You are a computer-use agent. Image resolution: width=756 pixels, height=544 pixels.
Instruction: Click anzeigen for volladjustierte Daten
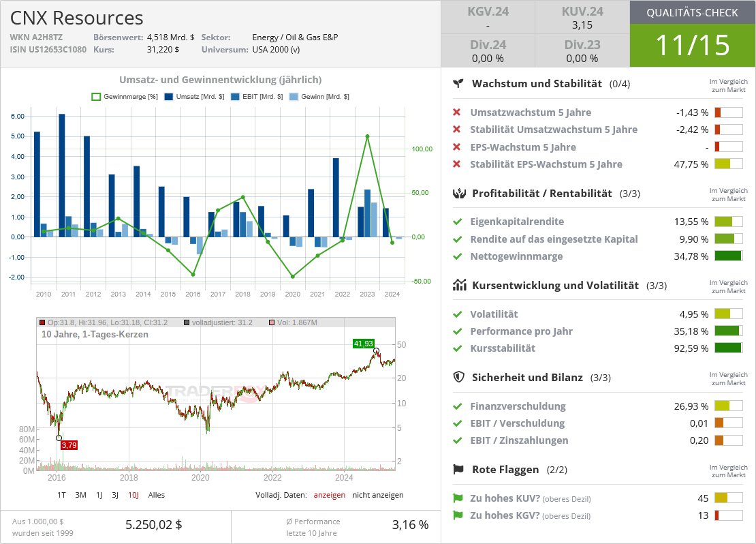(x=330, y=495)
